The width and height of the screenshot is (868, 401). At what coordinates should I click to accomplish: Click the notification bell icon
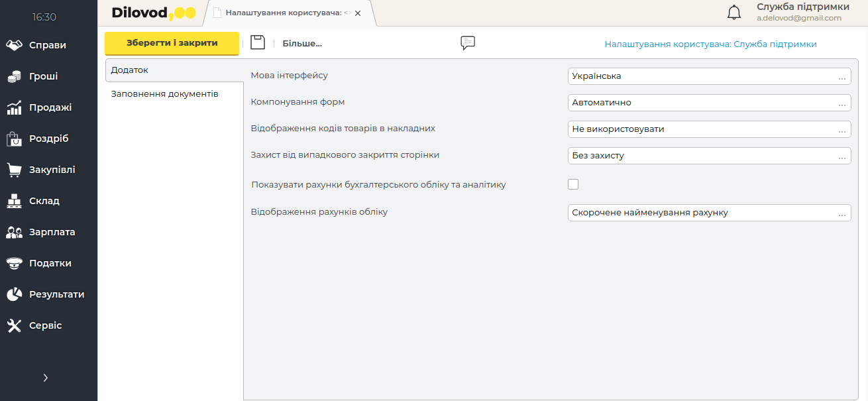734,13
